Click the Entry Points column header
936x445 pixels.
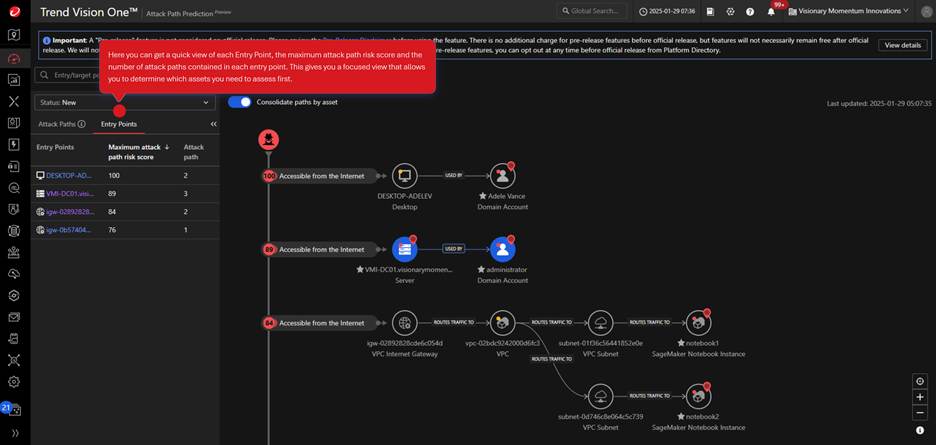click(55, 147)
